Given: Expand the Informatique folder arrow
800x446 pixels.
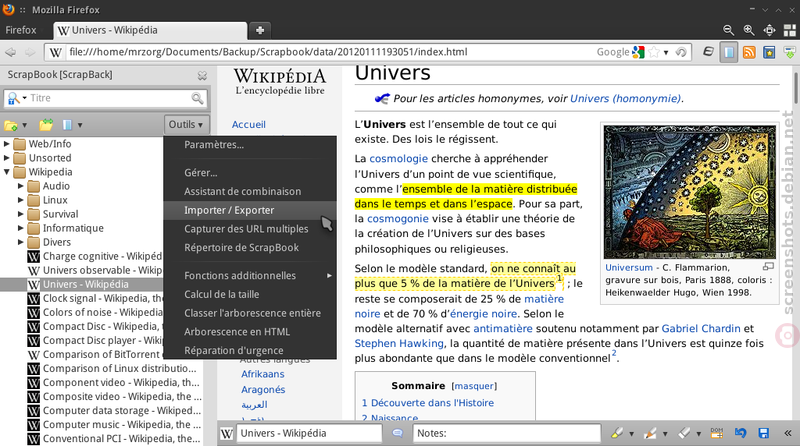Looking at the screenshot, I should pyautogui.click(x=21, y=228).
